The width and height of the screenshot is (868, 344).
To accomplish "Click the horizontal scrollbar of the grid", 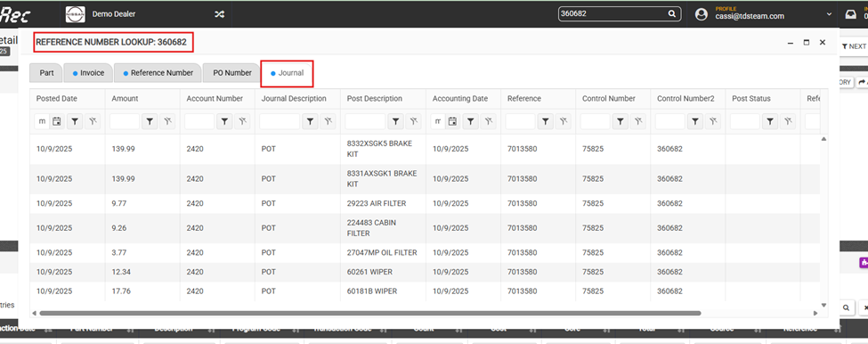I will (369, 313).
